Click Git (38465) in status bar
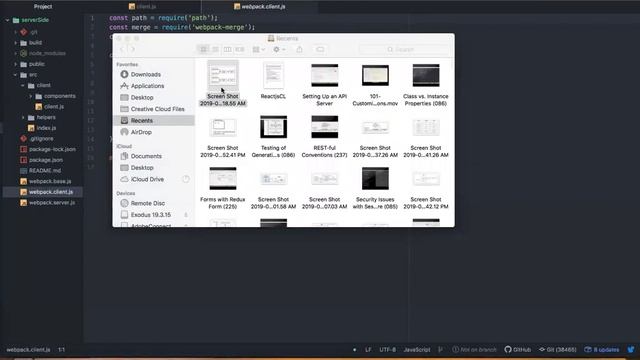Screen dimensions: 640x360 558,349
